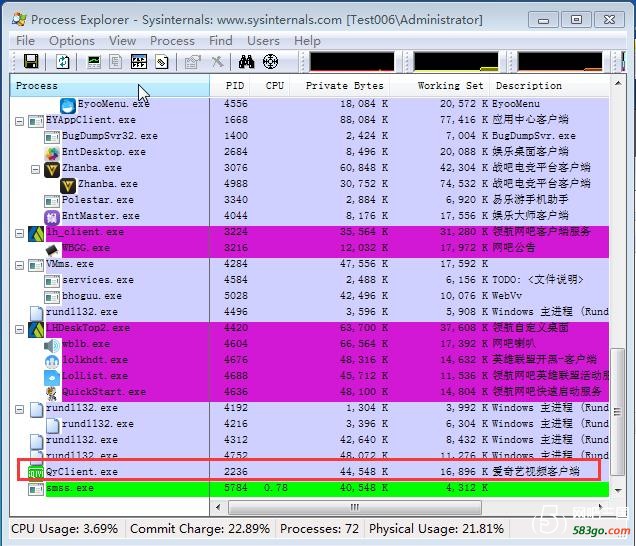Click the EntDesktop.exe colorful icon
The height and width of the screenshot is (546, 636).
pos(52,153)
